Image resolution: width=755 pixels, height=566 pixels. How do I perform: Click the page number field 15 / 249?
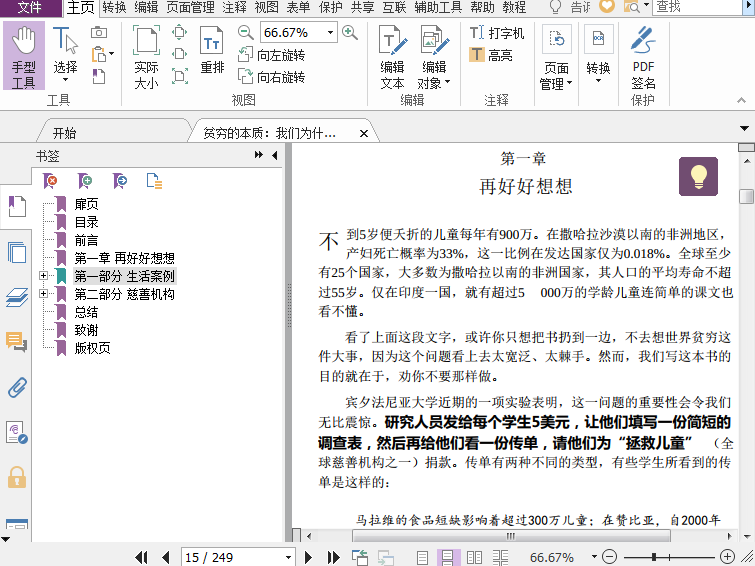pyautogui.click(x=232, y=557)
